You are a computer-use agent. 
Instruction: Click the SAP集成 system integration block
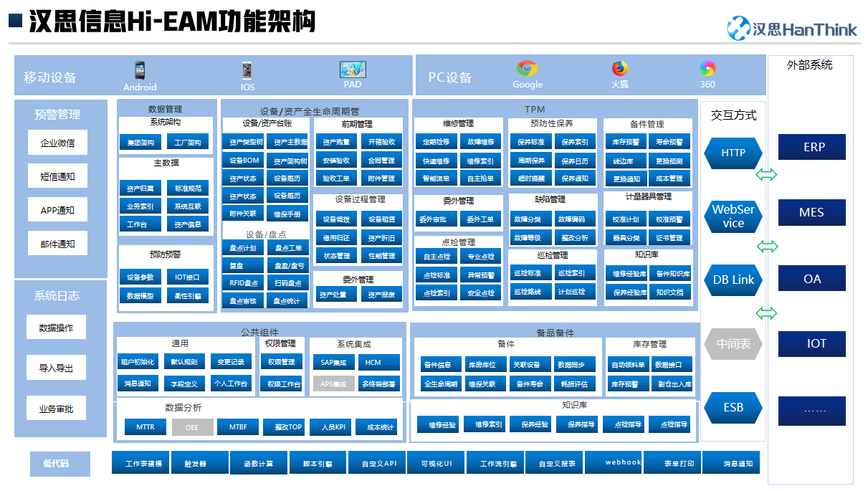click(x=333, y=363)
